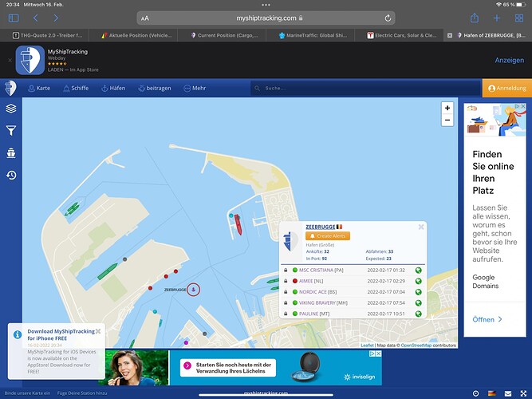The width and height of the screenshot is (532, 399).
Task: Click Binde unsere Karte ein link
Action: click(27, 393)
